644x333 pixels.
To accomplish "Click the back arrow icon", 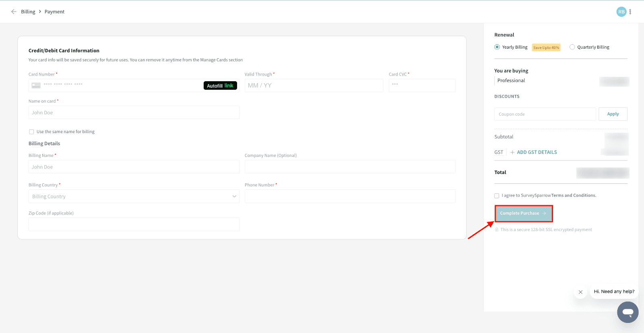I will pyautogui.click(x=14, y=12).
